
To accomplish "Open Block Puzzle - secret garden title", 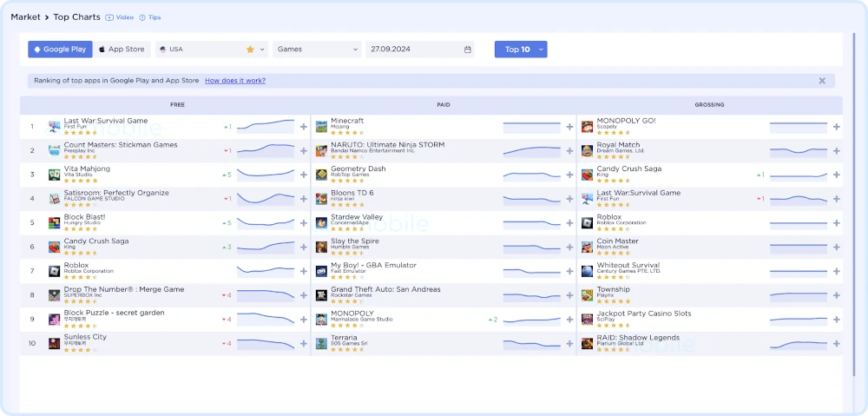I will pyautogui.click(x=114, y=313).
